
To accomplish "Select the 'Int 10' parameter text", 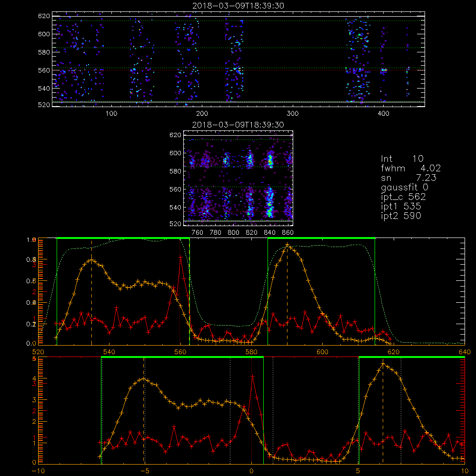I will pos(402,159).
